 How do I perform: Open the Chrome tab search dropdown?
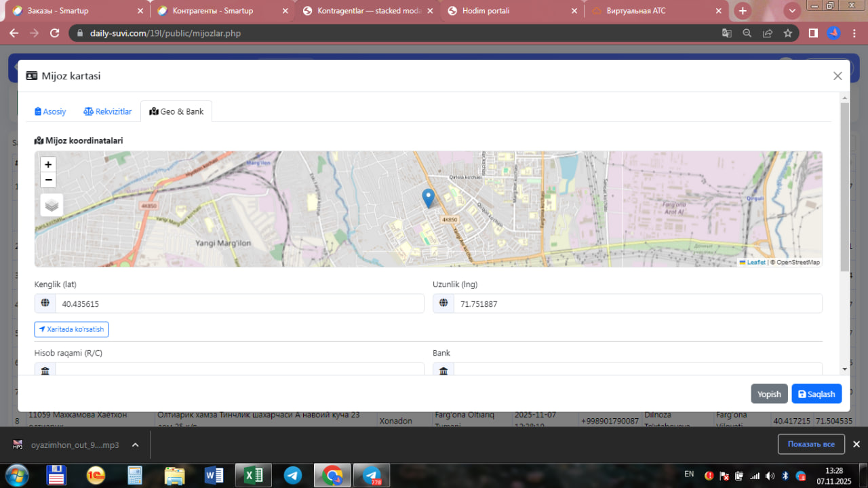click(x=792, y=11)
